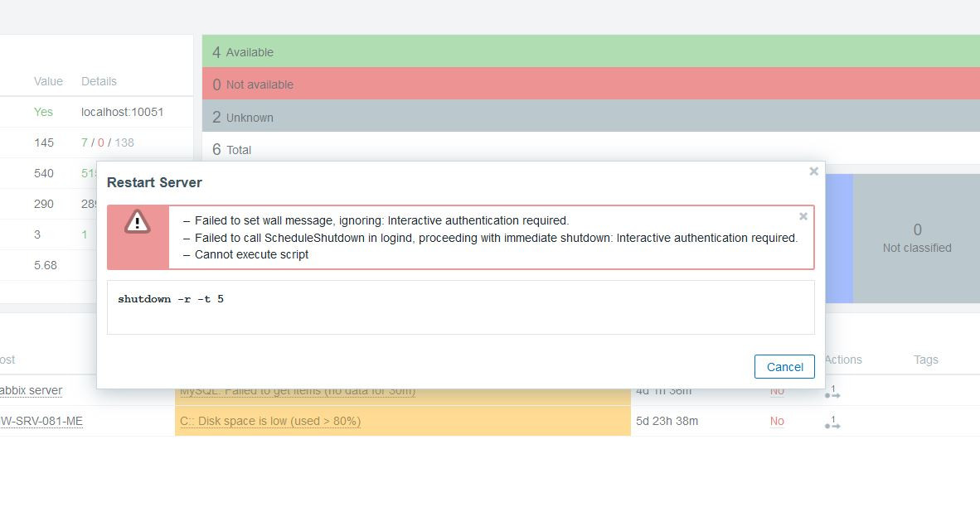Screen dimensions: 980x507
Task: Click the Tags column header
Action: 925,360
